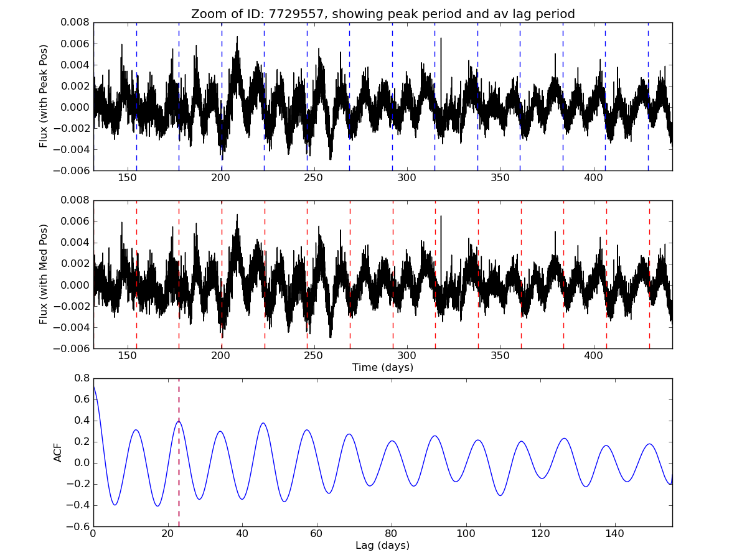Click the '250' tick label under middle panel
This screenshot has width=747, height=560.
tap(314, 356)
